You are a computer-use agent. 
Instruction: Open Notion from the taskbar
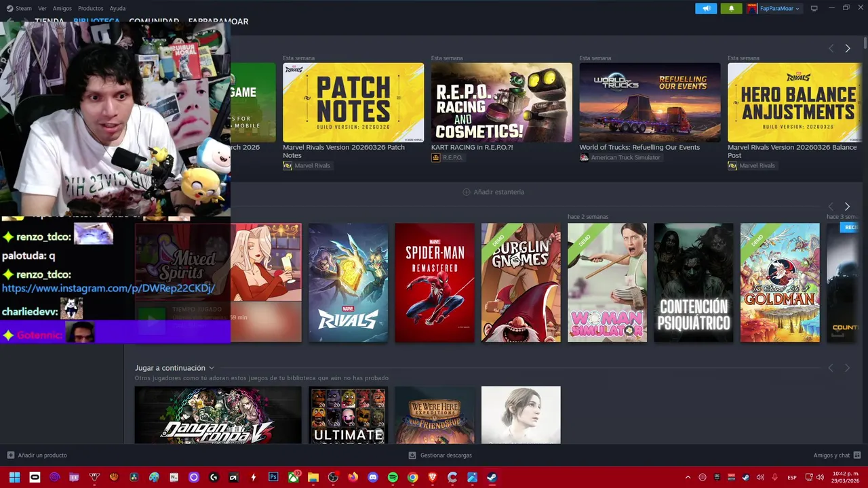174,477
